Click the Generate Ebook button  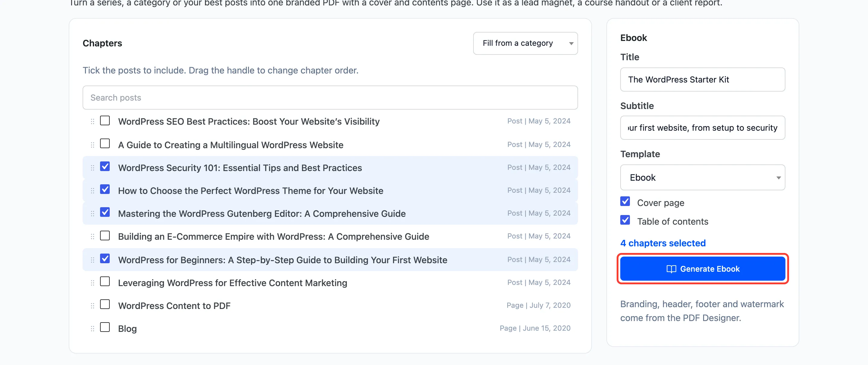click(x=702, y=269)
